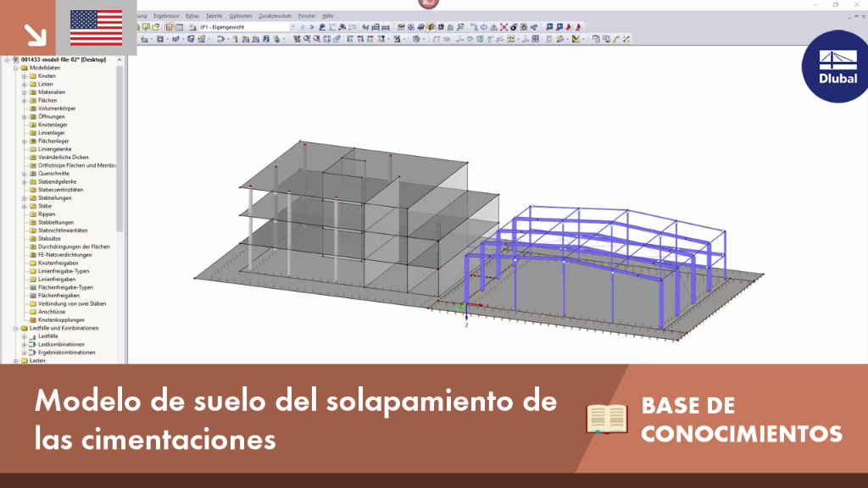
Task: Toggle the table display button next to navigator button
Action: click(x=180, y=27)
